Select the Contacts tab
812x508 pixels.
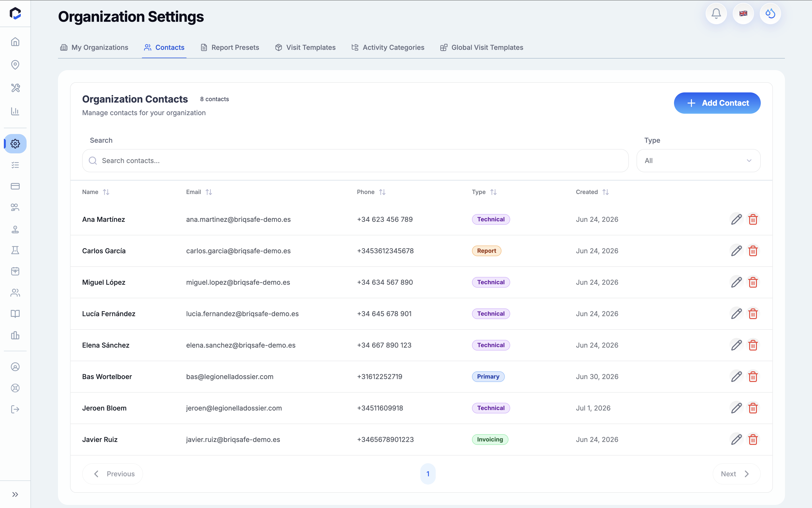164,47
